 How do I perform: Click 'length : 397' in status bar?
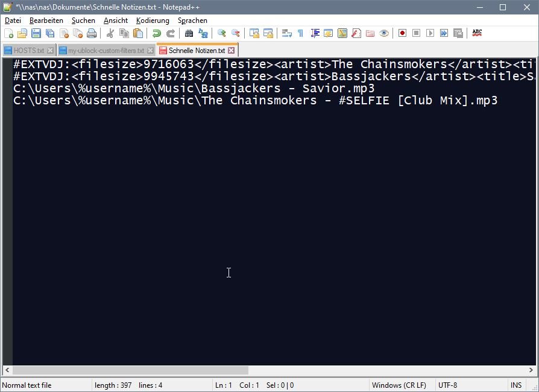click(113, 385)
